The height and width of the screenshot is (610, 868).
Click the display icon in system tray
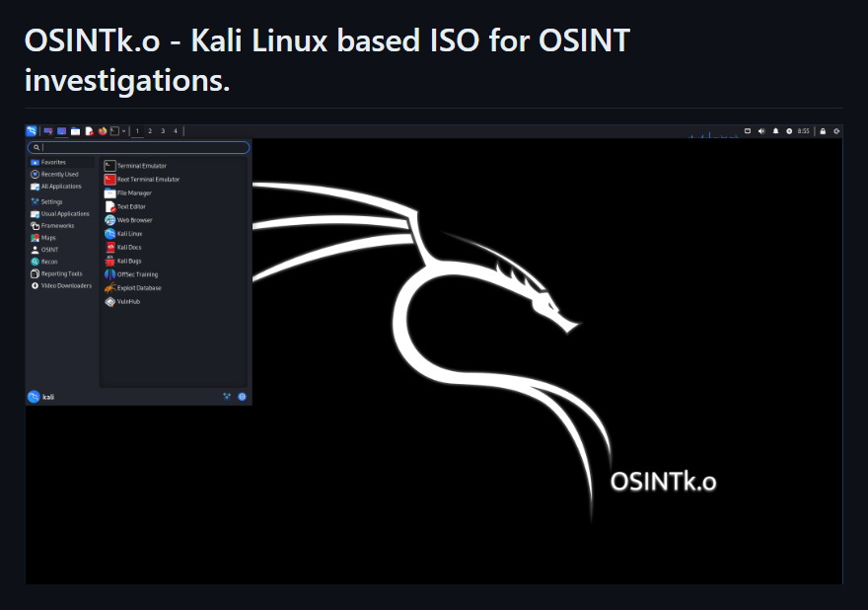click(748, 131)
